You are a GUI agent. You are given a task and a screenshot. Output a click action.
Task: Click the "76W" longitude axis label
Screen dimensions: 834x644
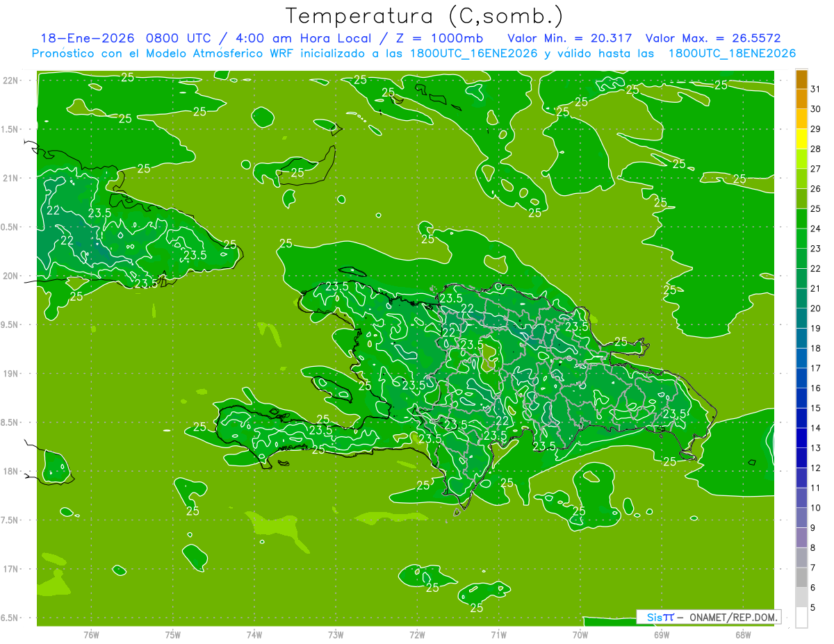[x=91, y=634]
